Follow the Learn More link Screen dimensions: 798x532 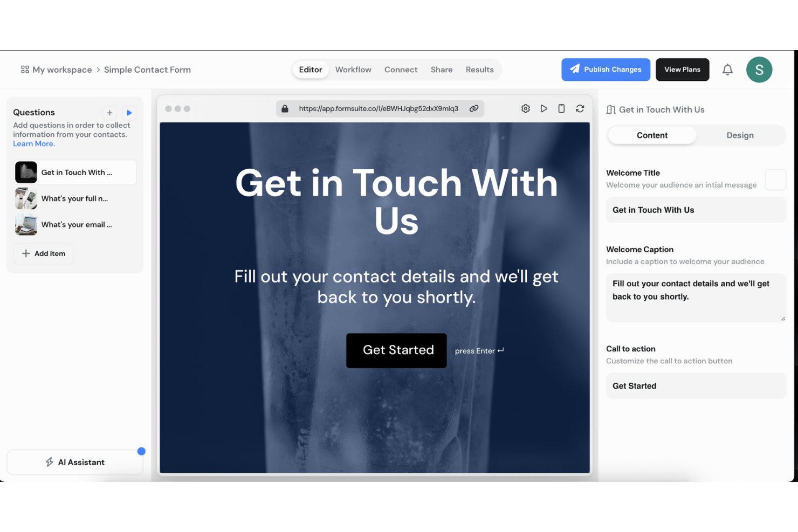[34, 144]
